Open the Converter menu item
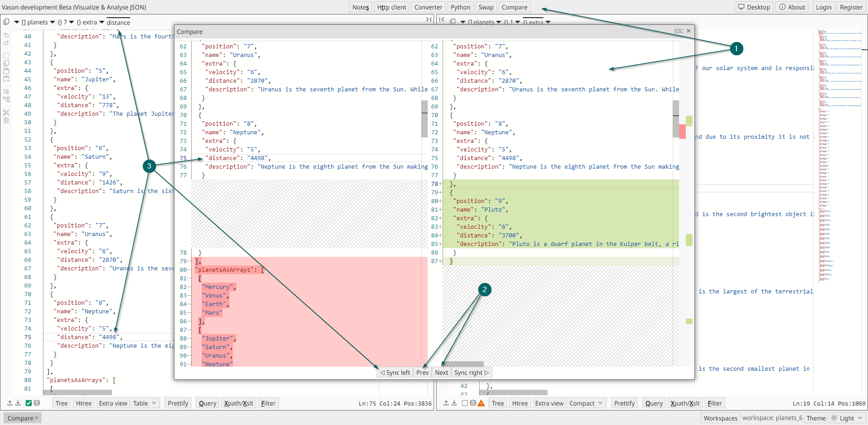Viewport: 868px width, 425px height. click(428, 7)
